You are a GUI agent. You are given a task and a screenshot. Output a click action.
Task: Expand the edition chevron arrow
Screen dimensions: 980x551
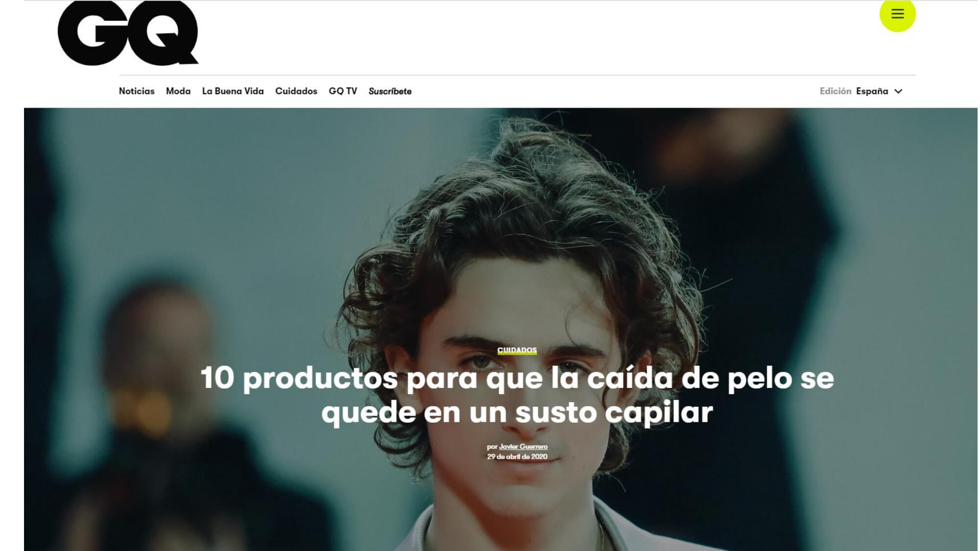tap(898, 92)
